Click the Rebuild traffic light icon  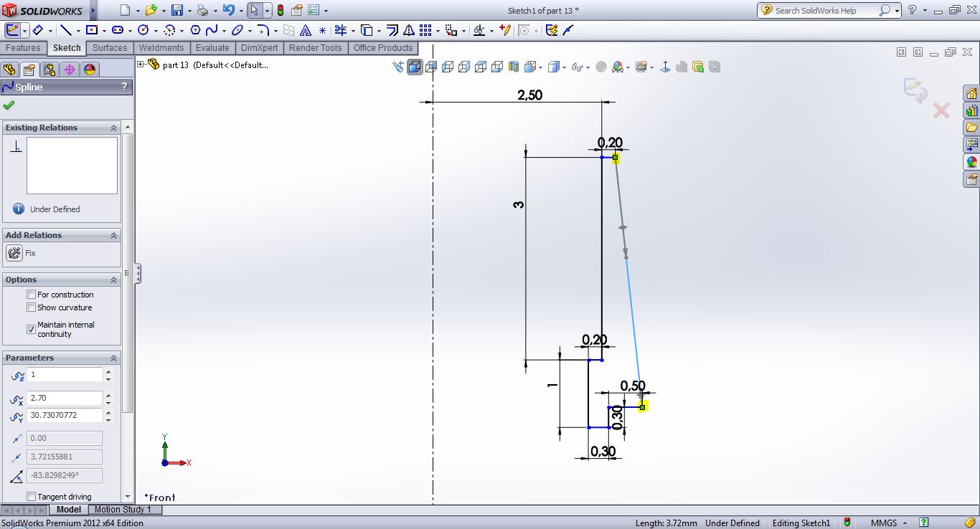(x=280, y=11)
